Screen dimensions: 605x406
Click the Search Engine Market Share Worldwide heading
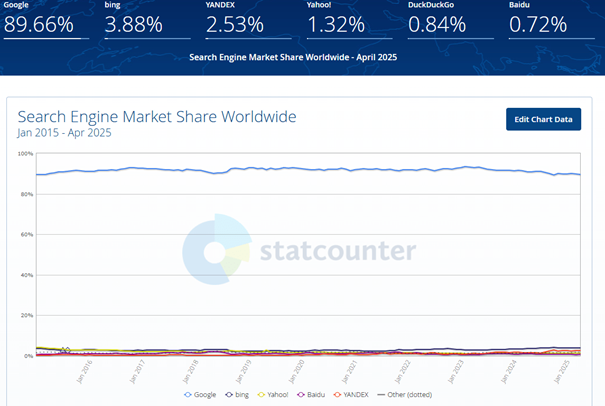tap(157, 117)
